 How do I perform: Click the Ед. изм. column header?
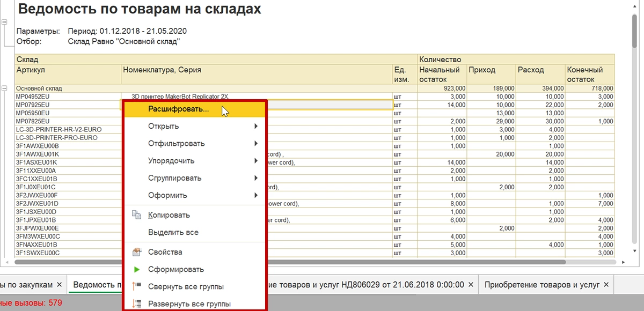tap(405, 74)
